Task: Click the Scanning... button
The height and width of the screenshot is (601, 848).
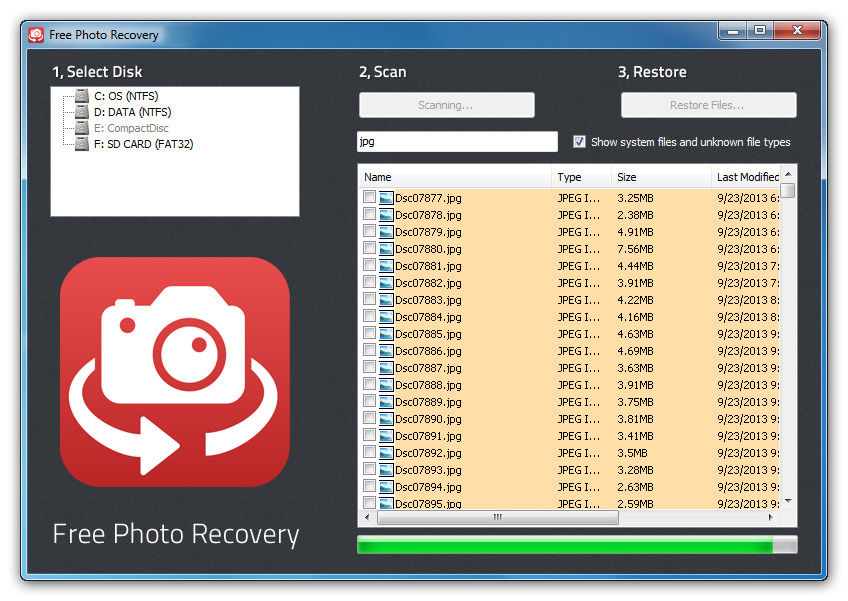Action: (446, 105)
